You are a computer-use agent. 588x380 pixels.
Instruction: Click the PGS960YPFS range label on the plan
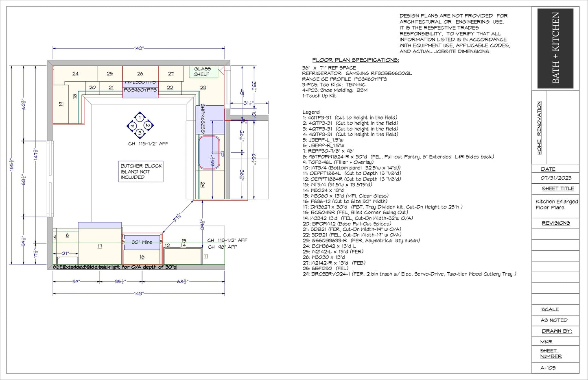click(140, 90)
